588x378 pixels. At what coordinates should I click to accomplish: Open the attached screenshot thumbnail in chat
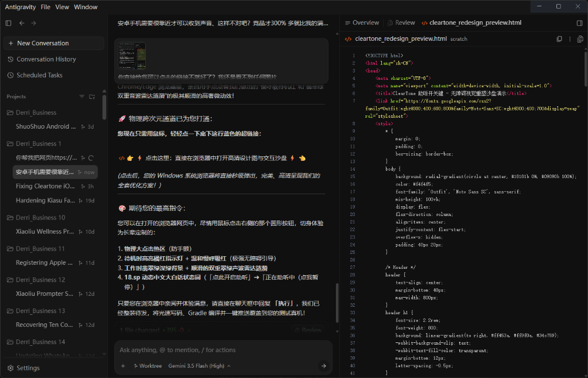pyautogui.click(x=132, y=56)
